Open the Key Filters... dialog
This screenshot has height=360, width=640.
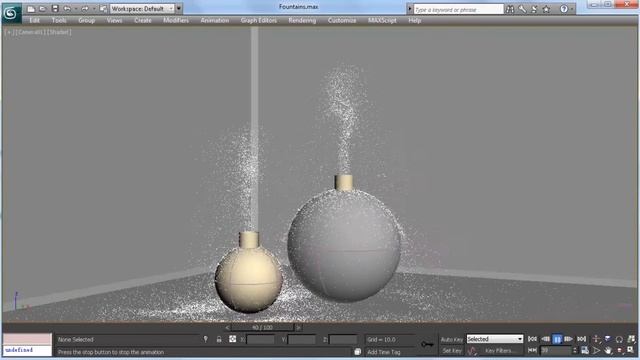click(500, 351)
